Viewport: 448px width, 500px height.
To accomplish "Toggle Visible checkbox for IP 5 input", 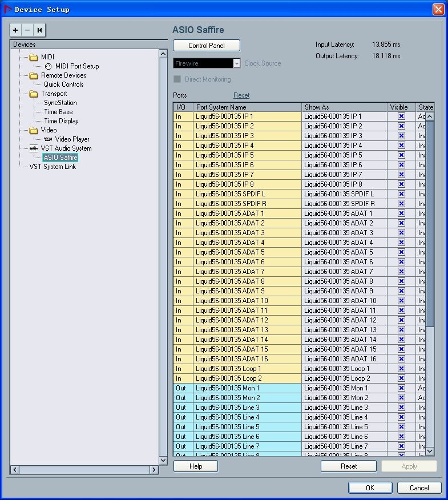I will point(401,155).
